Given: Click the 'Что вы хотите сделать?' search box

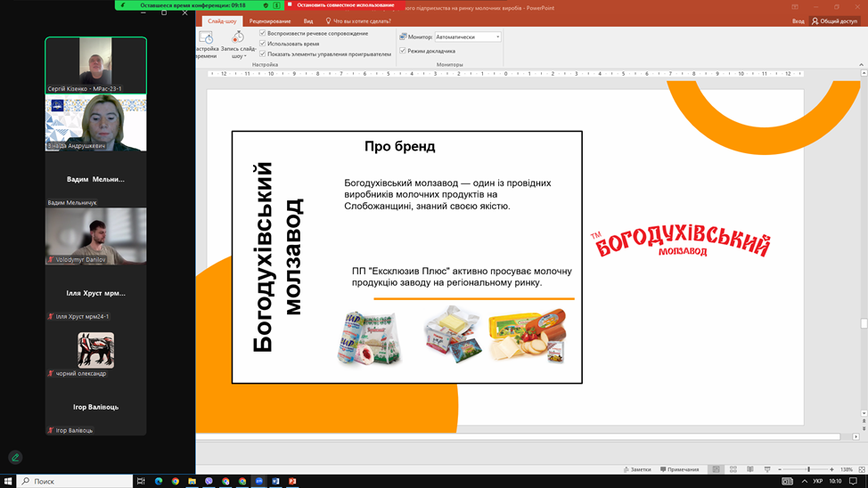Looking at the screenshot, I should pyautogui.click(x=358, y=21).
